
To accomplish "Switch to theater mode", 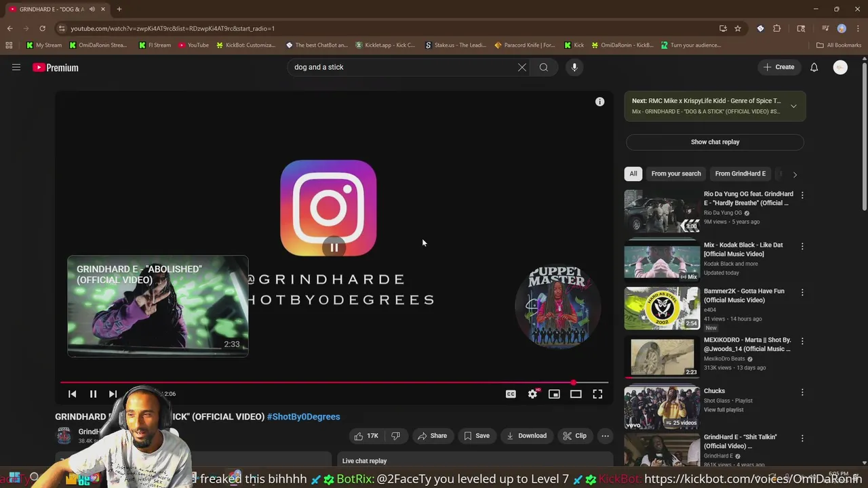I will (576, 394).
